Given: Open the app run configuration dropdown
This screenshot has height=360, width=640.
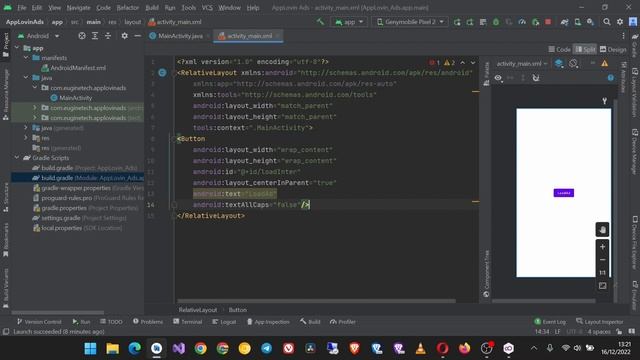Looking at the screenshot, I should click(x=349, y=22).
